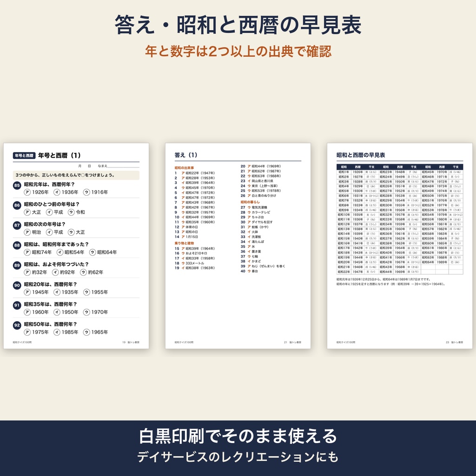Click the note 昭和元年は1926年12月25日から
Viewport: 476px width, 476px height.
point(383,279)
